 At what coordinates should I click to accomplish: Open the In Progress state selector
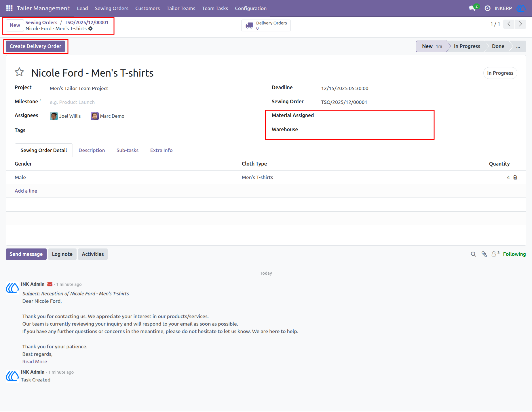click(500, 73)
